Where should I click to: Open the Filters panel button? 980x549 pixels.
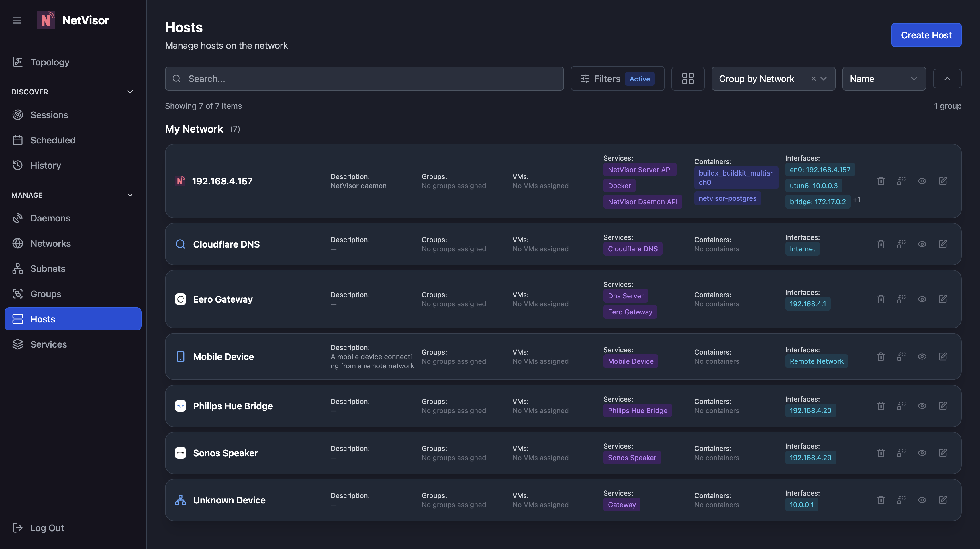point(617,78)
